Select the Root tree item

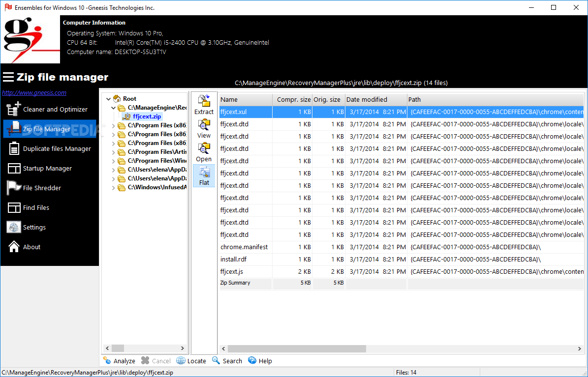click(129, 99)
